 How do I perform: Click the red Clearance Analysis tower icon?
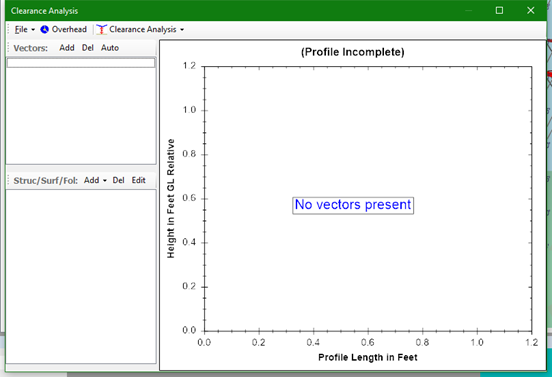click(x=101, y=30)
